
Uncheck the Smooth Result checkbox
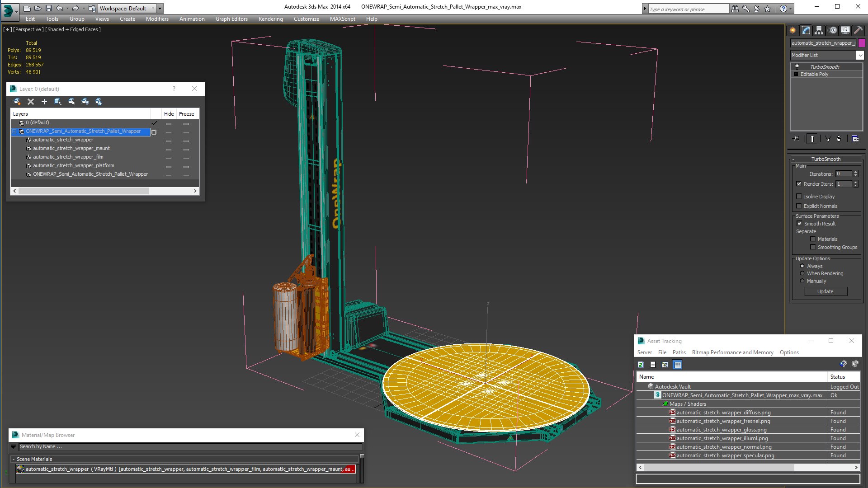pyautogui.click(x=799, y=224)
